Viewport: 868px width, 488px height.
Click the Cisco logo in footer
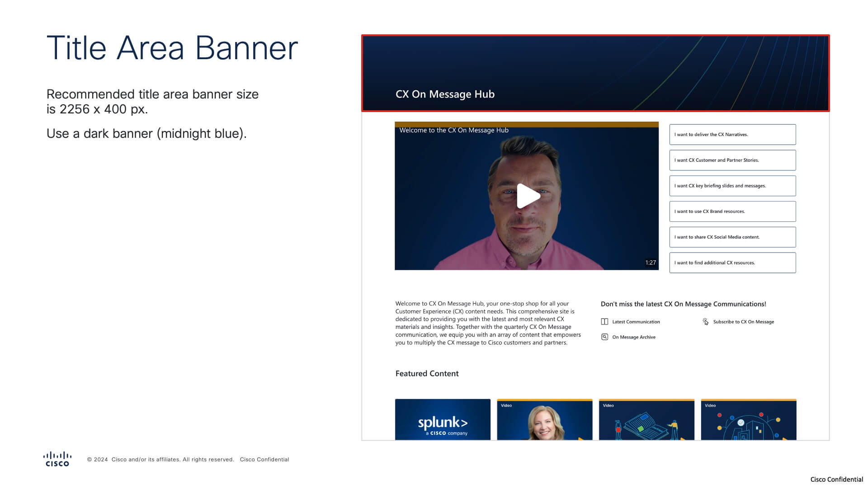(x=57, y=459)
